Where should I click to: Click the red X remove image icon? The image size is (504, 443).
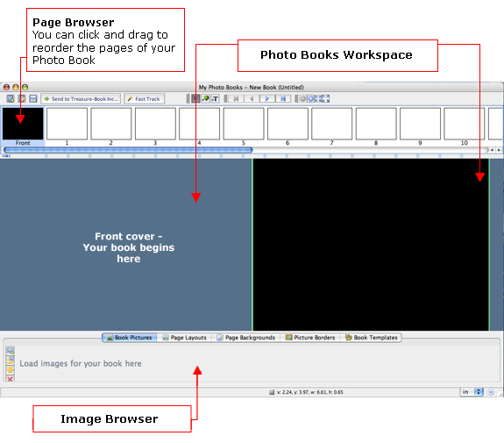pos(11,379)
